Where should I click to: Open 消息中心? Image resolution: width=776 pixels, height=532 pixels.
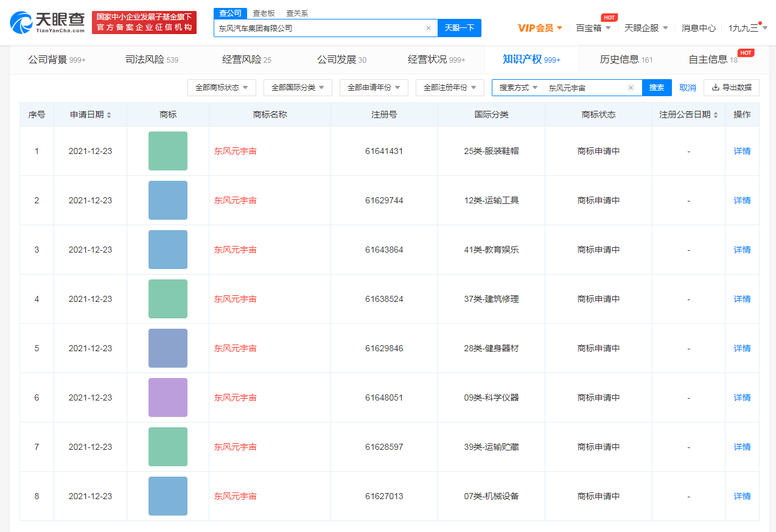(699, 28)
